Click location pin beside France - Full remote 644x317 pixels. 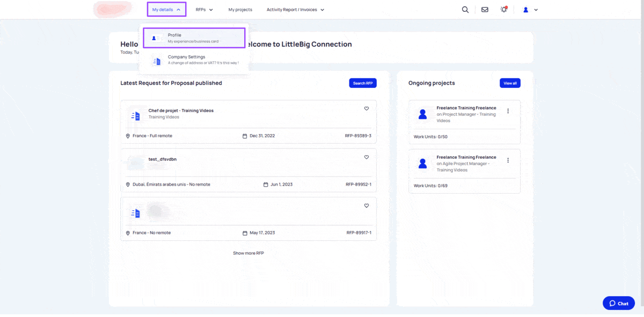coord(128,136)
